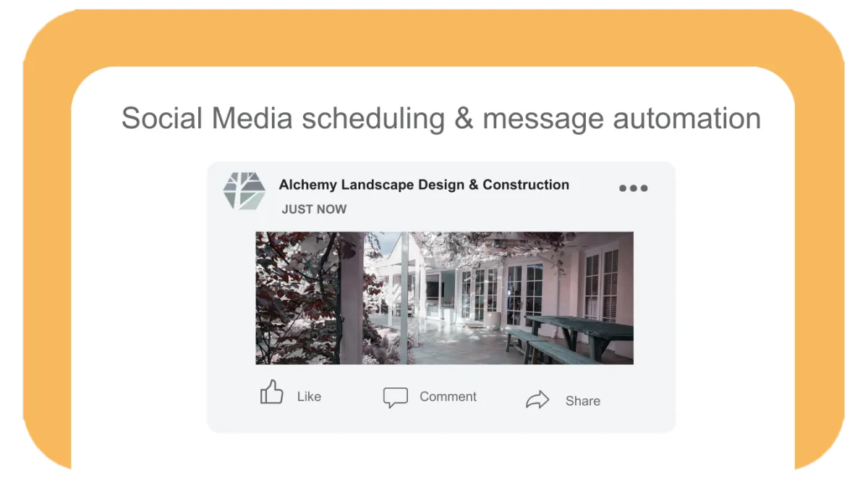The width and height of the screenshot is (868, 488).
Task: Open Alchemy Landscape Design & Construction page name
Action: click(x=424, y=185)
